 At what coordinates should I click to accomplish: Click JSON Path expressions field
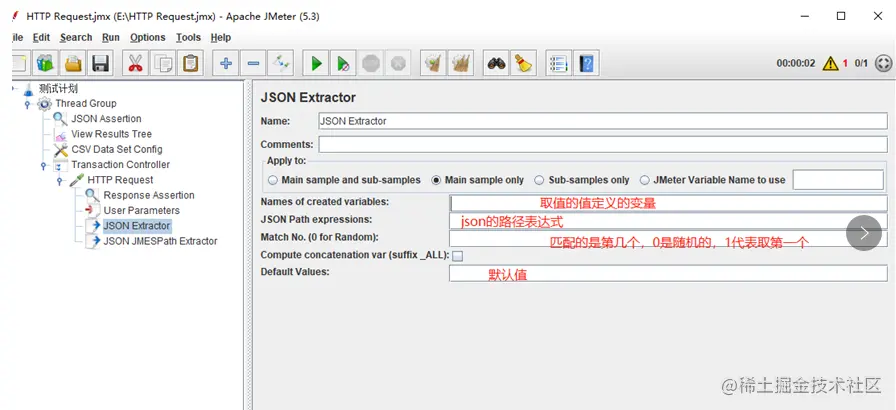tap(669, 221)
